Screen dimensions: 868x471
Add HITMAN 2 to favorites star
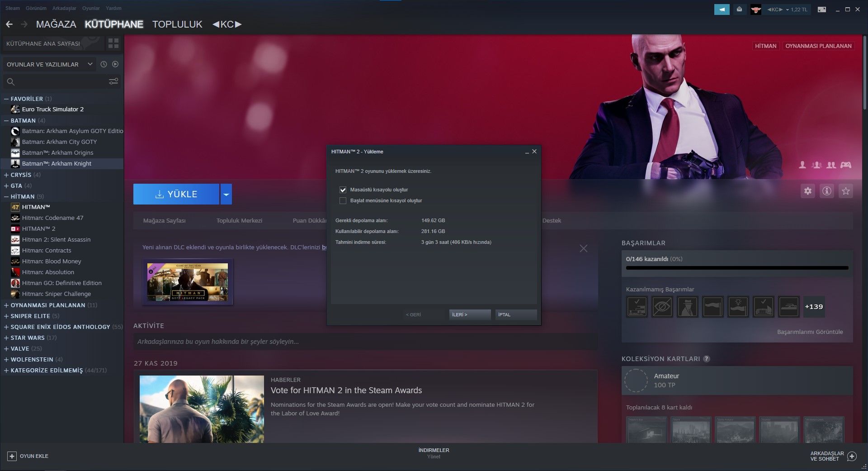click(x=846, y=191)
